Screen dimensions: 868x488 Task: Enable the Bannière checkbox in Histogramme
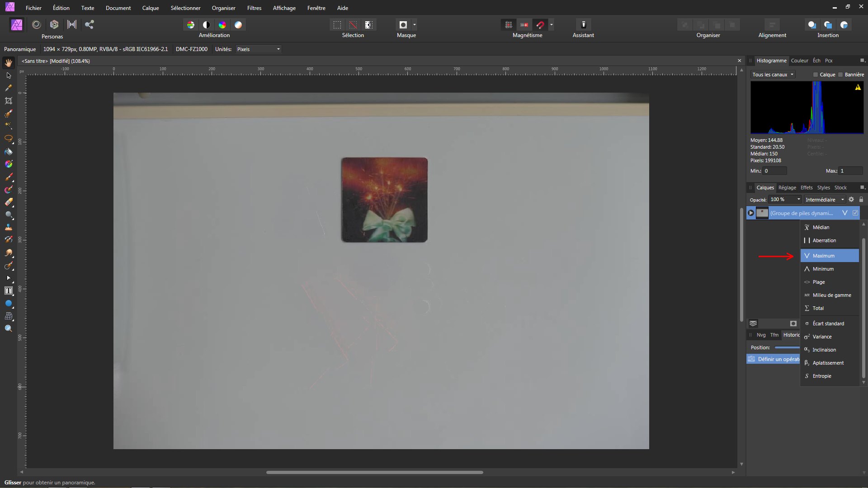click(840, 75)
